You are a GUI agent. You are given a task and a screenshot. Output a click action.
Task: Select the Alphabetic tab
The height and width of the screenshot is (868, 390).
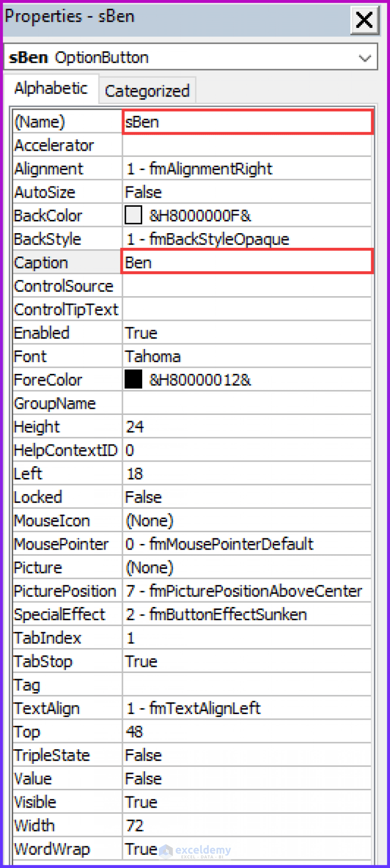tap(51, 87)
